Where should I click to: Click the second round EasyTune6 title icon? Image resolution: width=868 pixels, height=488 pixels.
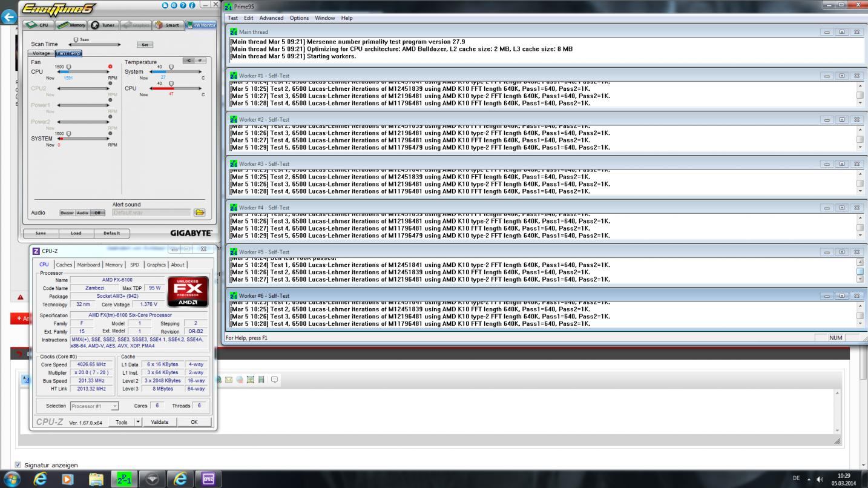point(174,5)
